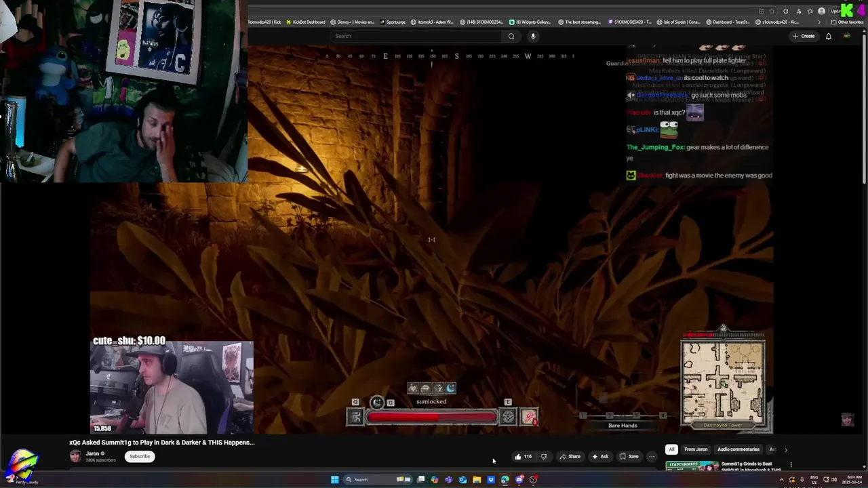The height and width of the screenshot is (488, 868).
Task: Open Task View in taskbar
Action: tap(420, 480)
